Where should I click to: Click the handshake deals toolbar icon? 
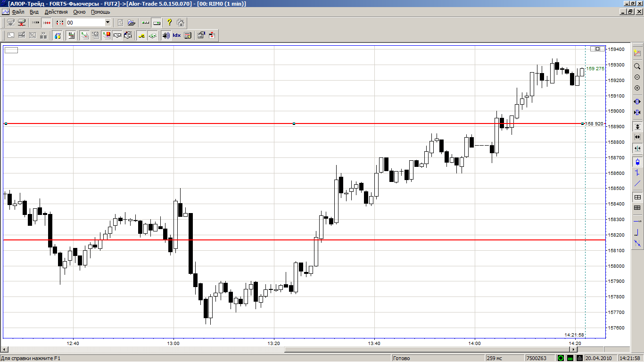pyautogui.click(x=117, y=35)
